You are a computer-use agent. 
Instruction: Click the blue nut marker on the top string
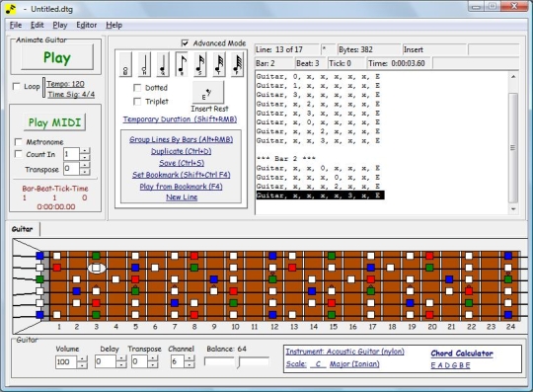39,256
